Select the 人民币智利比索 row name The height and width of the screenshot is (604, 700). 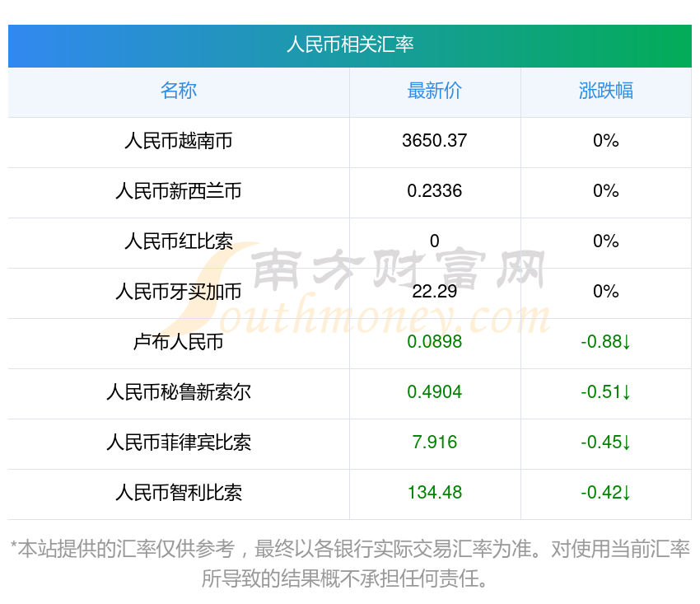pos(179,493)
